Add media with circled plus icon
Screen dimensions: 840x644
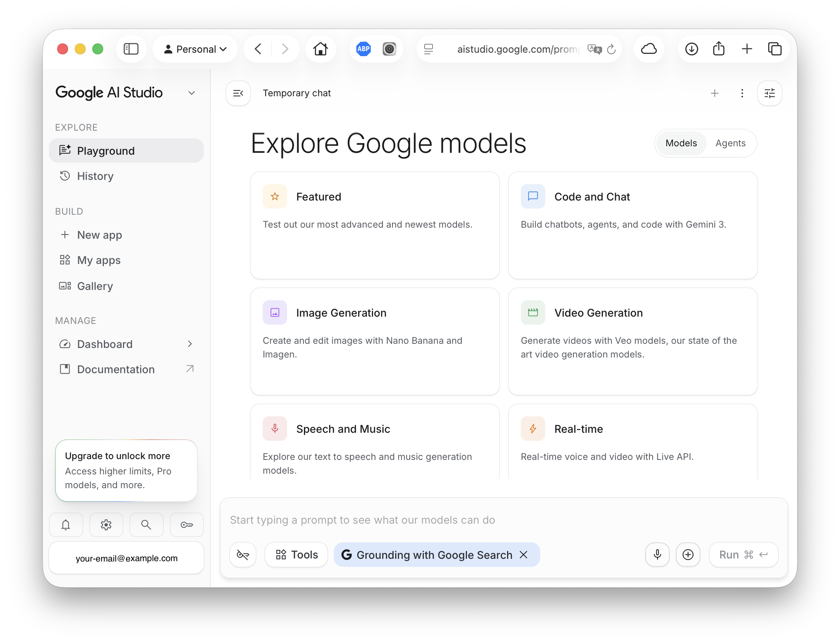coord(688,554)
